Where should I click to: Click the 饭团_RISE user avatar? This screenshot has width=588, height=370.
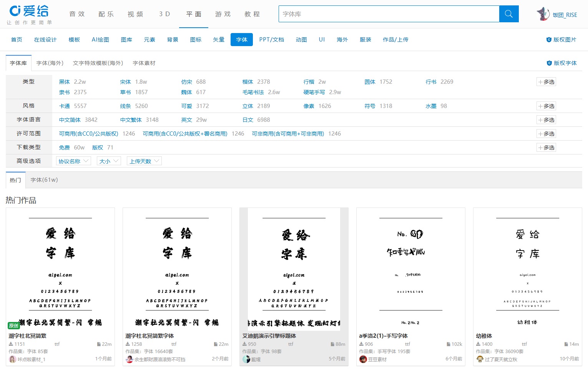pos(543,14)
